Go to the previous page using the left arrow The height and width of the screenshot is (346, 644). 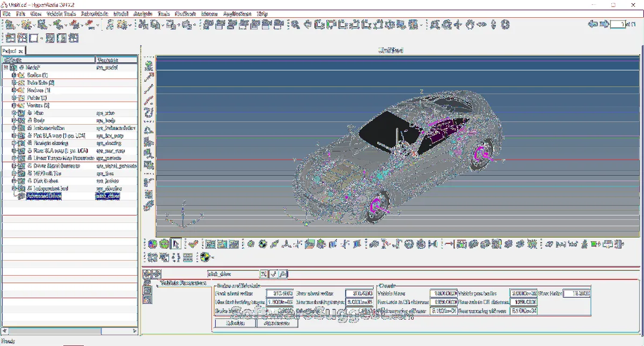click(593, 24)
